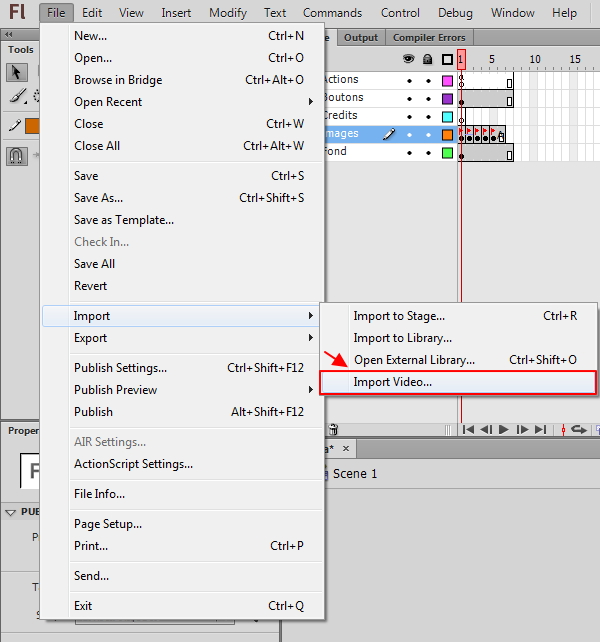Click the lock all layers padlock icon
The image size is (600, 642).
pos(427,59)
